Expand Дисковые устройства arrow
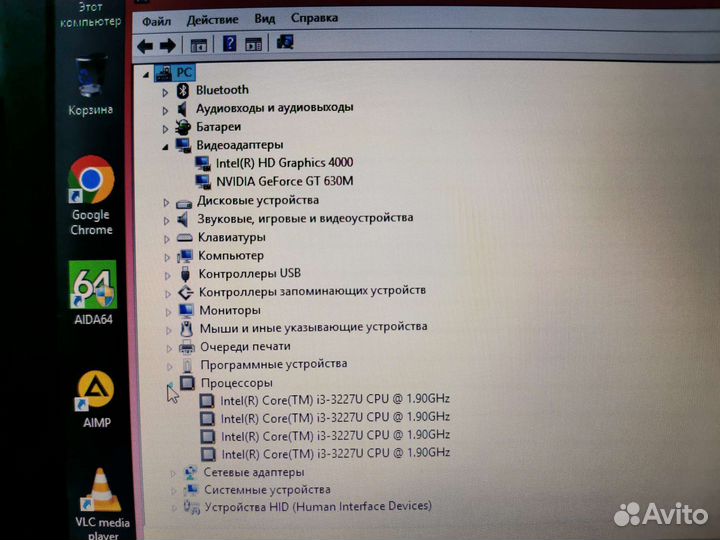 coord(166,202)
